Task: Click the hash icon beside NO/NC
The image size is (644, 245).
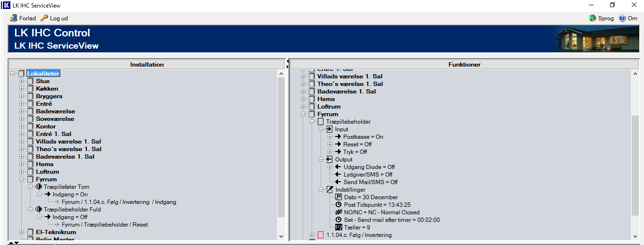Action: point(339,212)
